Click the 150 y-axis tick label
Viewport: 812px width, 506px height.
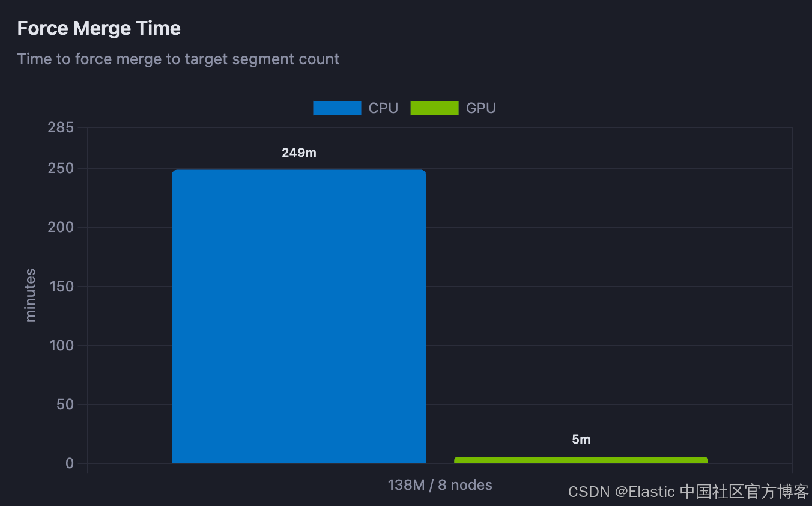[61, 287]
